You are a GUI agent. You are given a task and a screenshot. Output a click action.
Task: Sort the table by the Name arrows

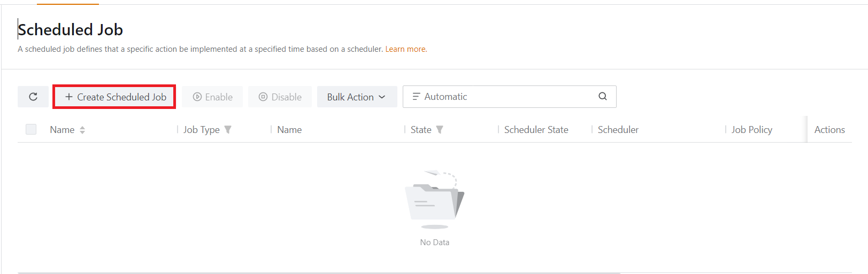[82, 130]
